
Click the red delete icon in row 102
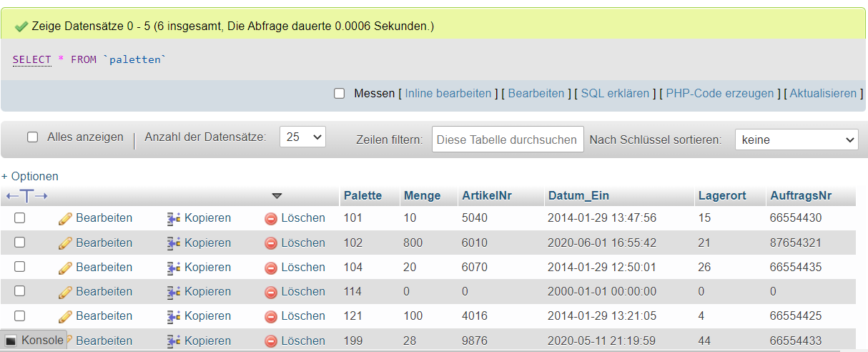(271, 243)
